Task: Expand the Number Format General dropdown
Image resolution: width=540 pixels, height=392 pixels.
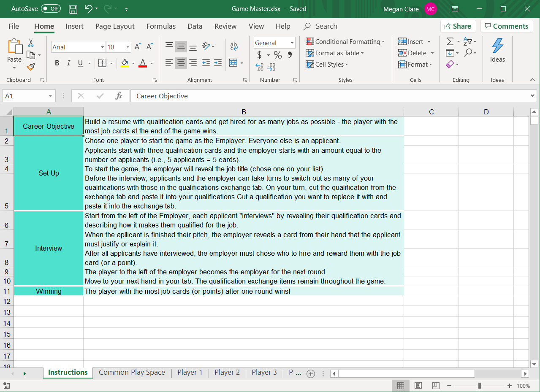Action: 292,43
